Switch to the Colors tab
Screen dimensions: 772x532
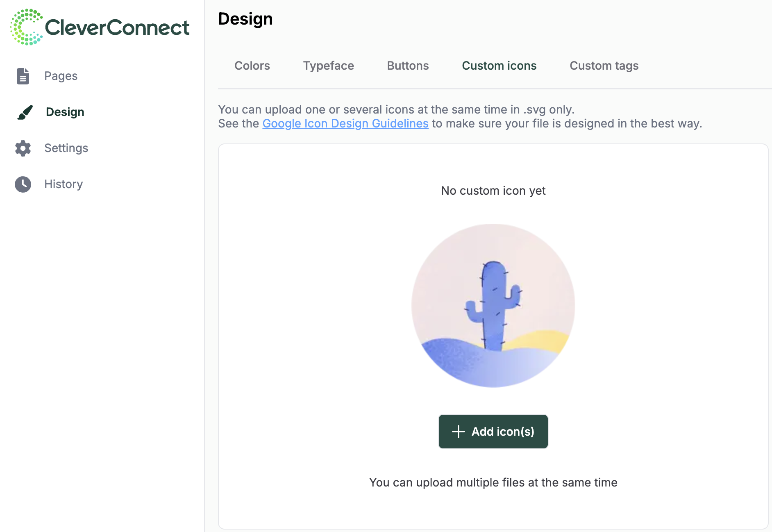point(252,66)
